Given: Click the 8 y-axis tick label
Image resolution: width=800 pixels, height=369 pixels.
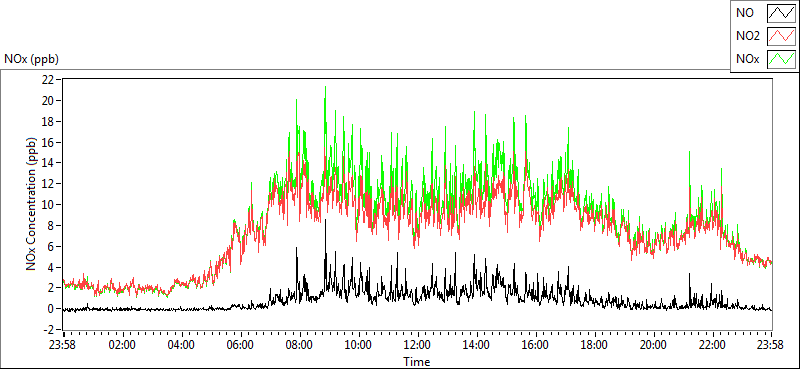Looking at the screenshot, I should (51, 226).
